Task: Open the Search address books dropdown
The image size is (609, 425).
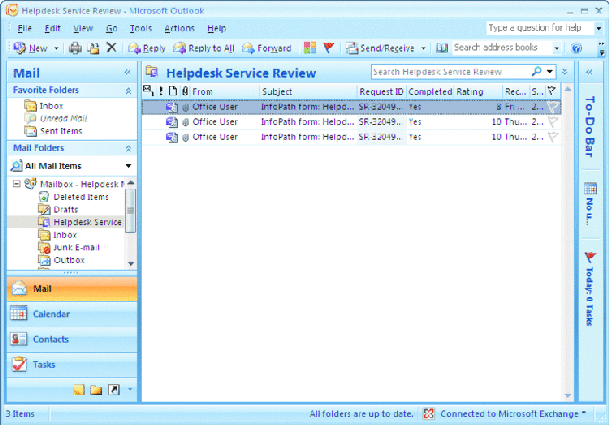Action: pyautogui.click(x=557, y=48)
